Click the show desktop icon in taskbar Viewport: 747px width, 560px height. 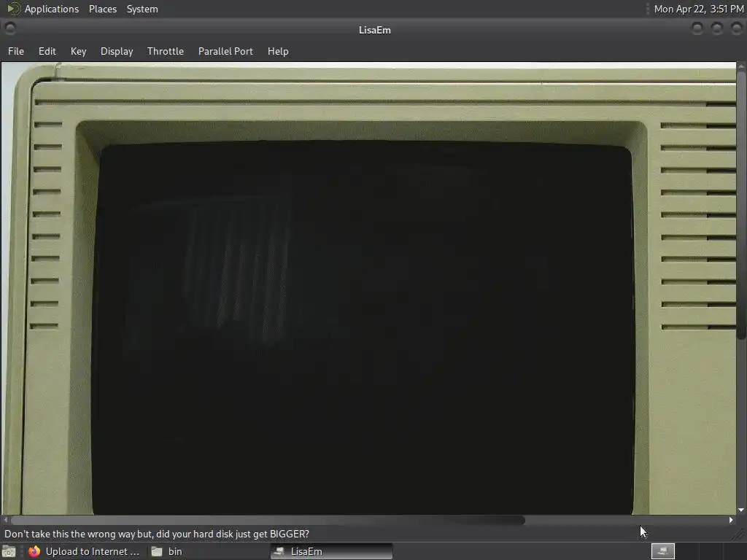coord(9,551)
